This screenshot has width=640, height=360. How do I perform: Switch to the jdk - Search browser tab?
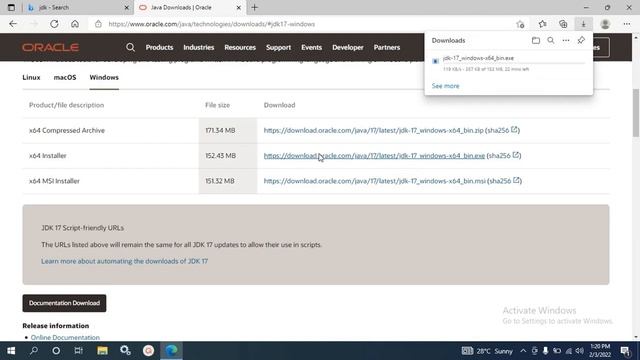78,7
